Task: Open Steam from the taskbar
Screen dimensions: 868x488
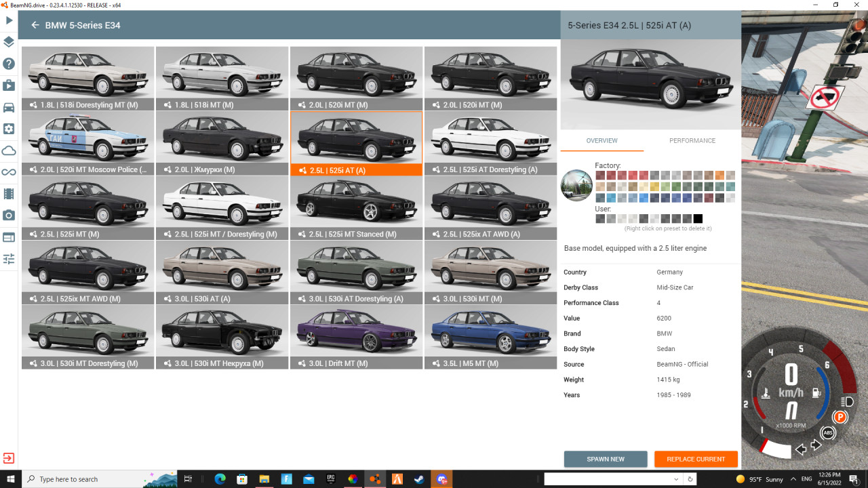Action: click(419, 479)
